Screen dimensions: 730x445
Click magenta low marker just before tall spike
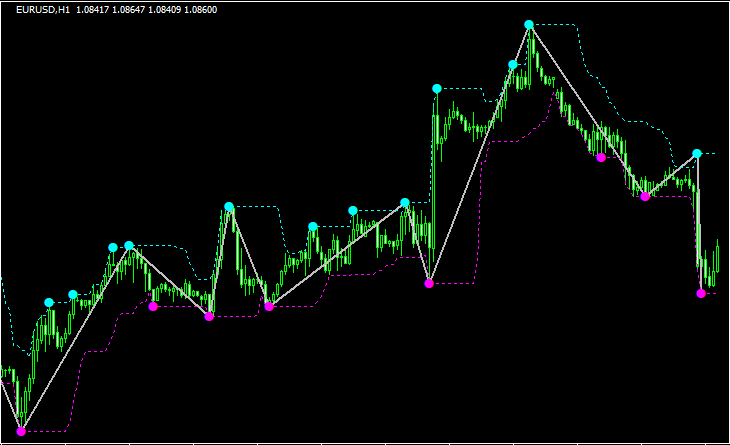[429, 284]
